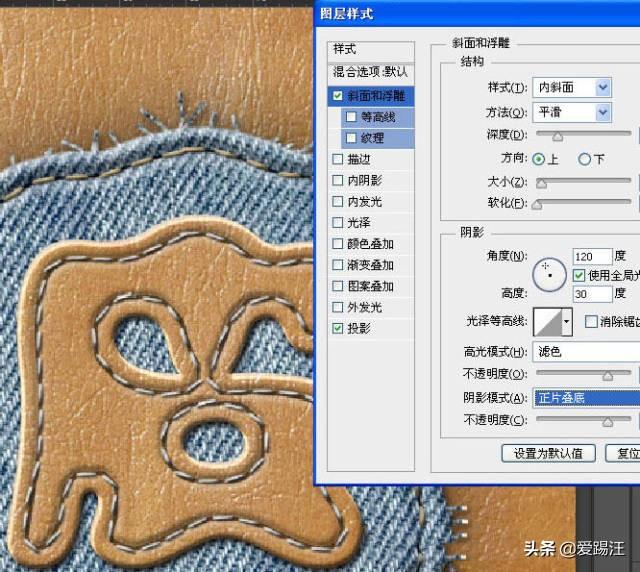Toggle the 使用全局光 global light checkbox
Image resolution: width=640 pixels, height=572 pixels.
tap(579, 276)
